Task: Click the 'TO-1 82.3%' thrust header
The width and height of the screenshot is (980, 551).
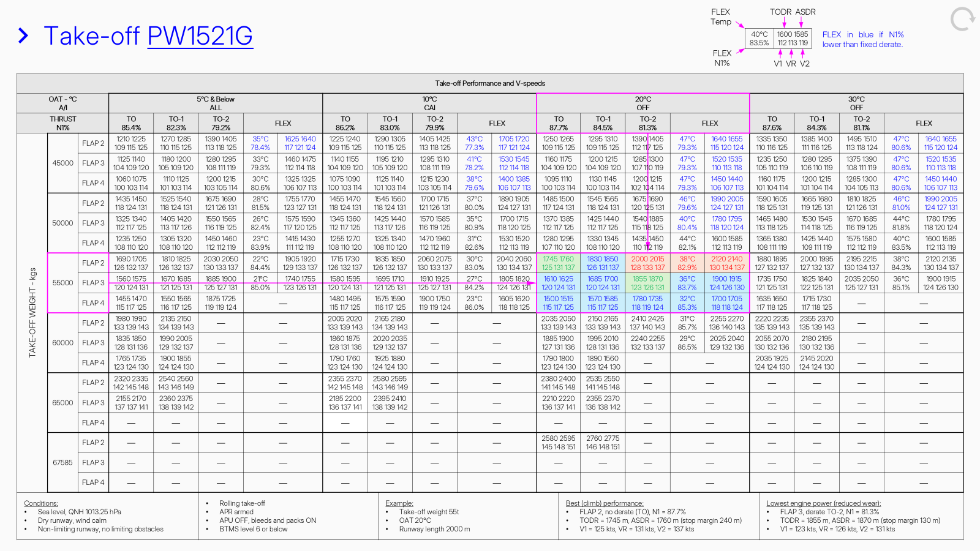Action: pos(176,123)
